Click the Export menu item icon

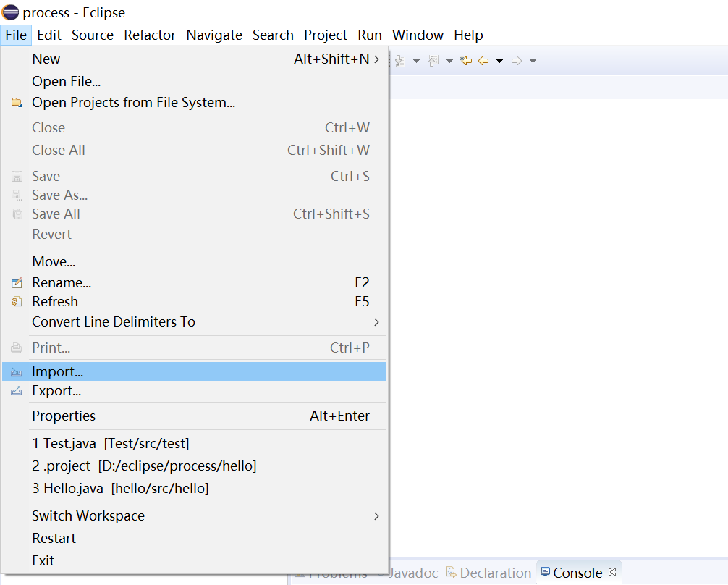pos(16,391)
